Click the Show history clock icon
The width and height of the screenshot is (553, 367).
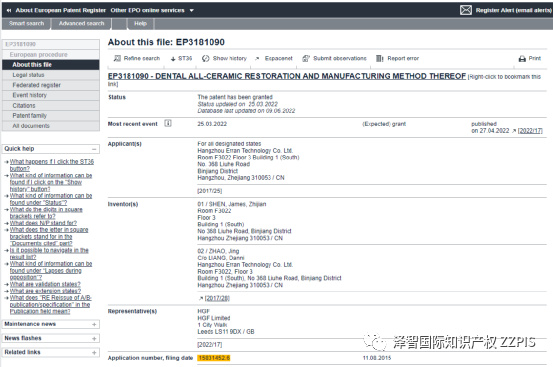pyautogui.click(x=206, y=58)
